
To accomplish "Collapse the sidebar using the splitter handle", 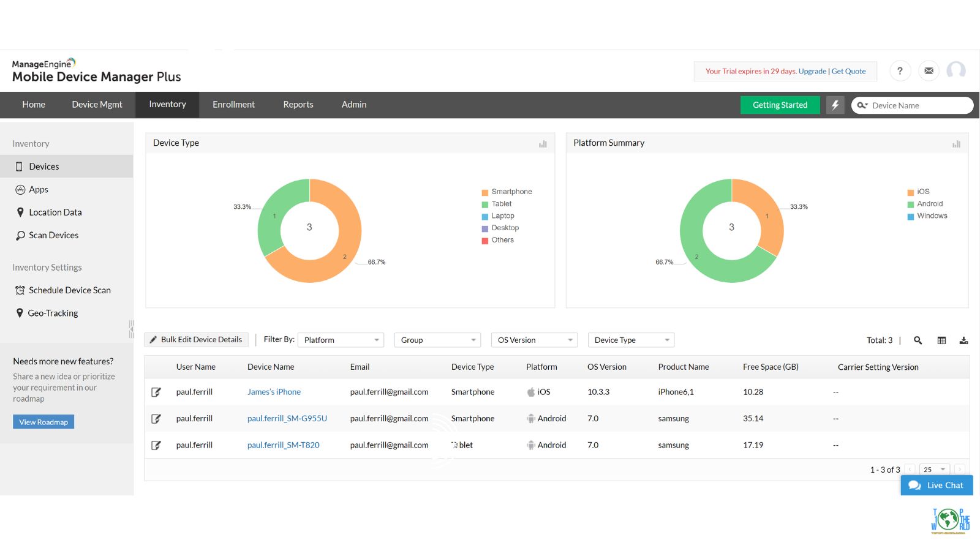I will [131, 329].
